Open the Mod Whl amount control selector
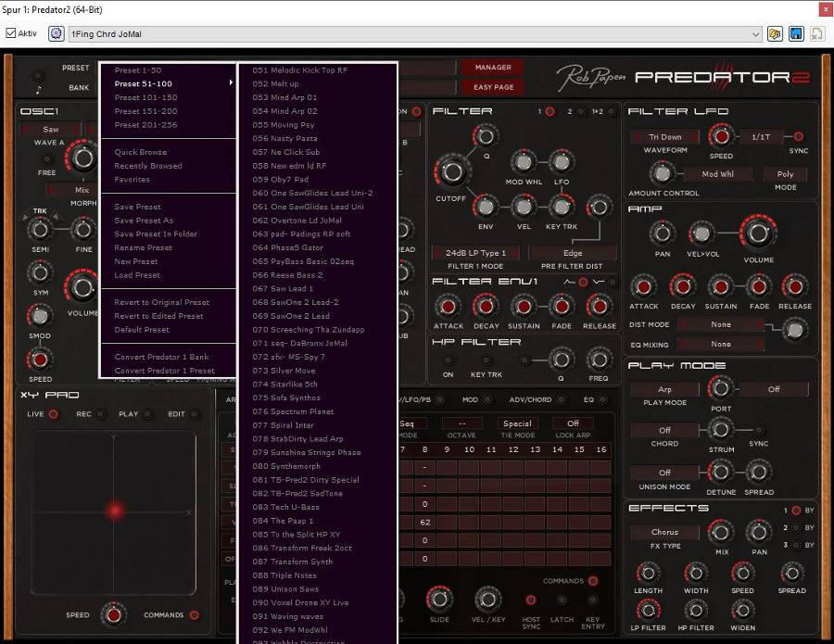Viewport: 834px width, 644px height. coord(717,174)
